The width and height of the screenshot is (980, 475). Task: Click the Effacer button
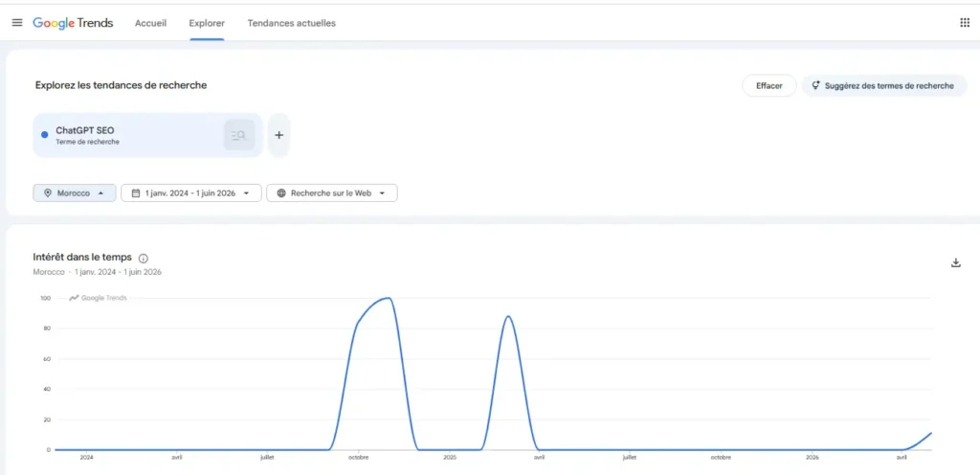[769, 85]
